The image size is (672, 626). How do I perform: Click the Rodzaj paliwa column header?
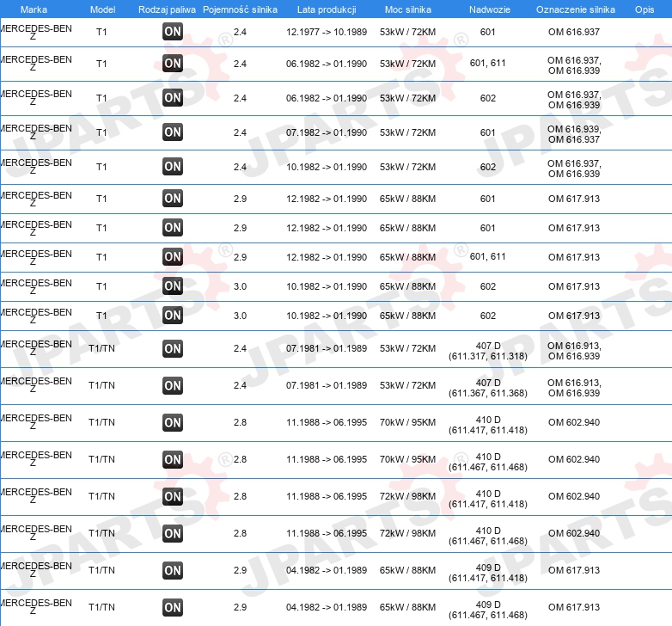167,9
